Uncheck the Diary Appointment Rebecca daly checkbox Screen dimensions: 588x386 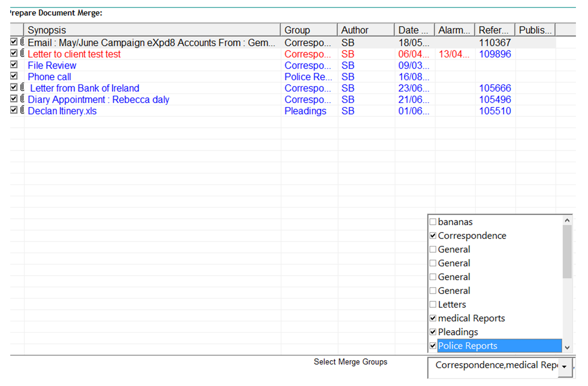pyautogui.click(x=14, y=99)
